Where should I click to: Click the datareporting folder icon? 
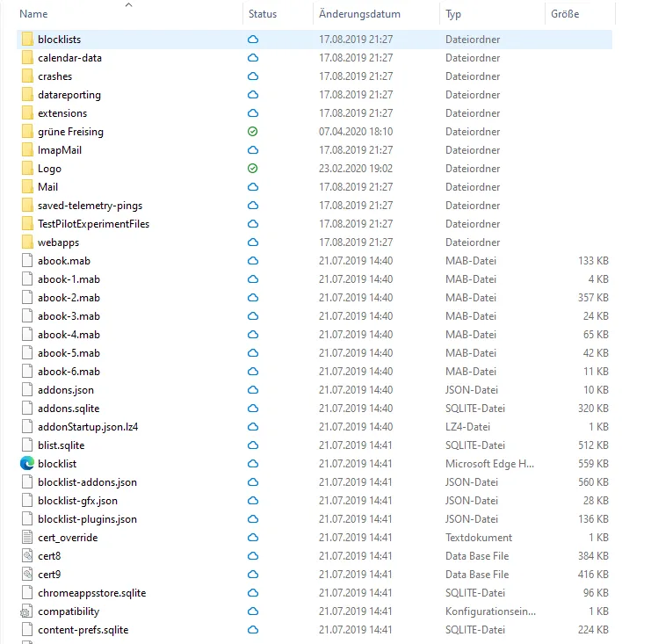(27, 95)
